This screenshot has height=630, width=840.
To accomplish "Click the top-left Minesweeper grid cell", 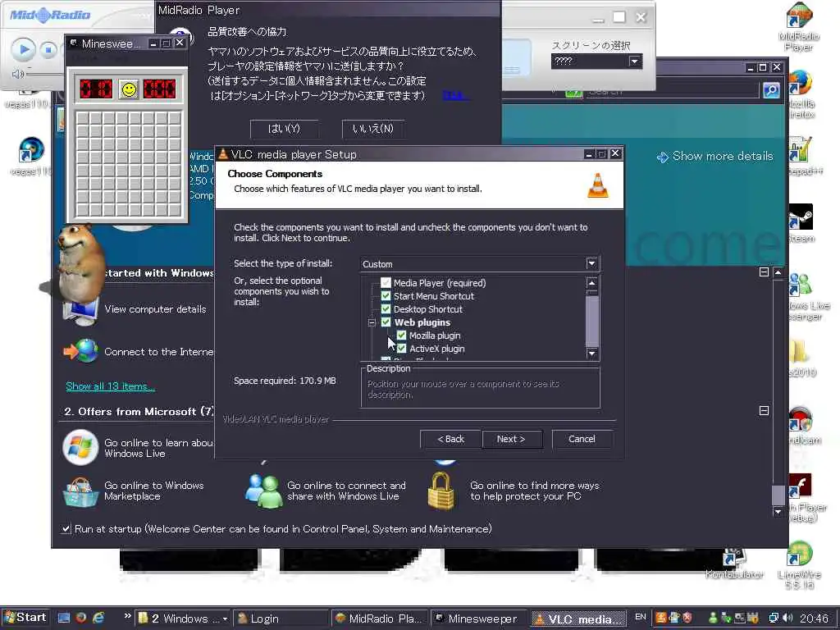I will point(82,118).
